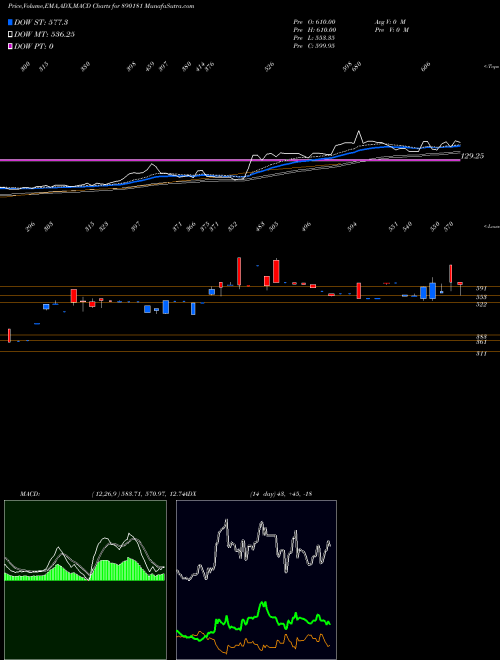Click the MACD panel heading label
The height and width of the screenshot is (660, 500).
[x=29, y=494]
